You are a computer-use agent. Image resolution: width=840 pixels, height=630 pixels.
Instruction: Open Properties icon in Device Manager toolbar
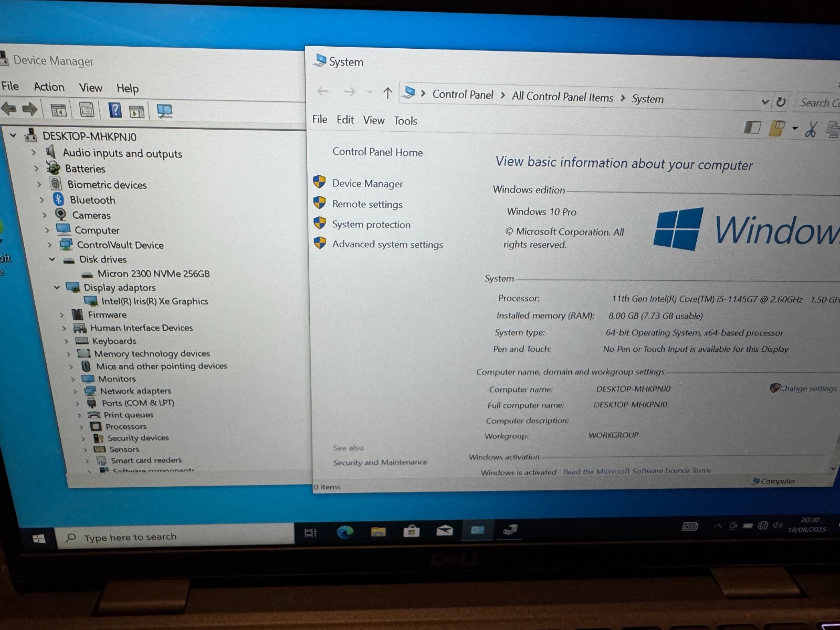click(x=87, y=110)
